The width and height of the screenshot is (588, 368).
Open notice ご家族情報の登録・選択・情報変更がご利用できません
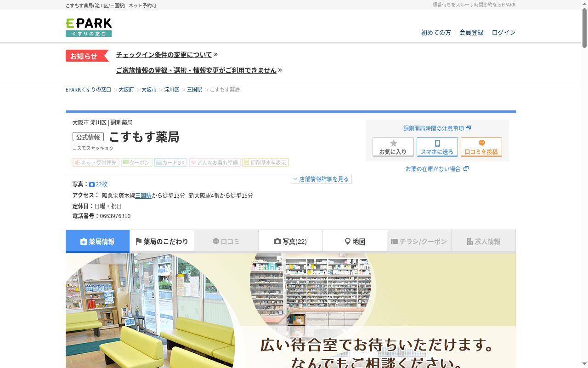[196, 70]
